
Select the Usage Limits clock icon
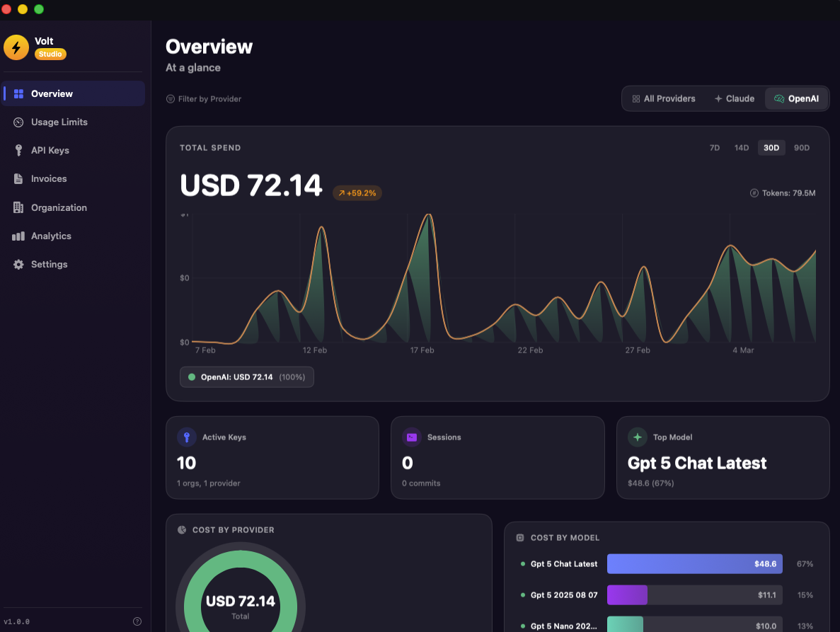coord(18,122)
